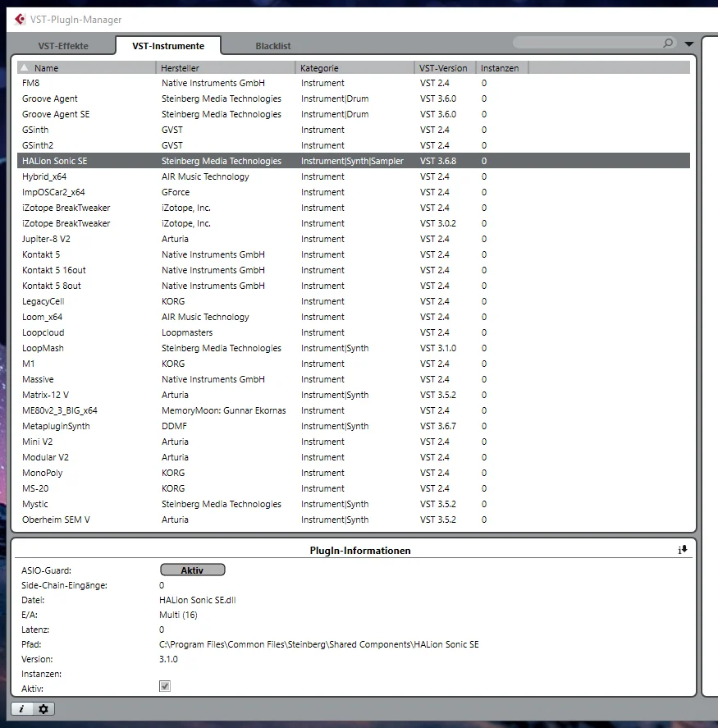Select the Jupiter-8 V2 row
Viewport: 718px width, 728px height.
[x=354, y=239]
